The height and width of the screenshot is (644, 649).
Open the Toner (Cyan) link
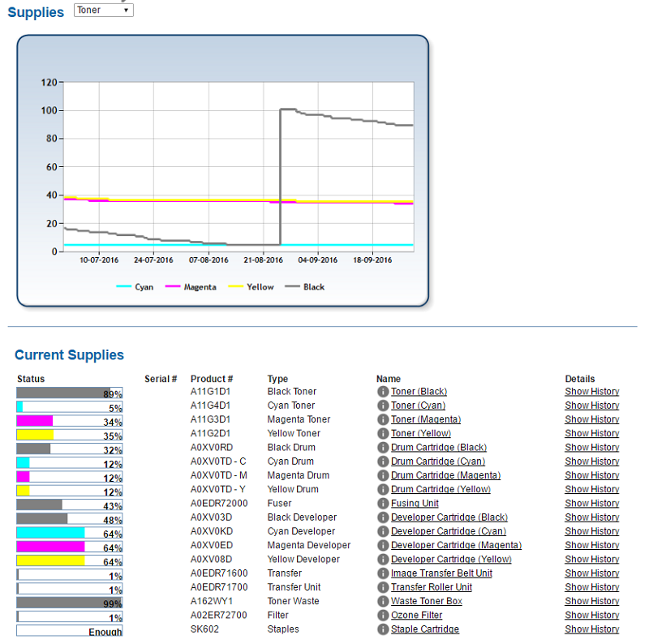418,406
